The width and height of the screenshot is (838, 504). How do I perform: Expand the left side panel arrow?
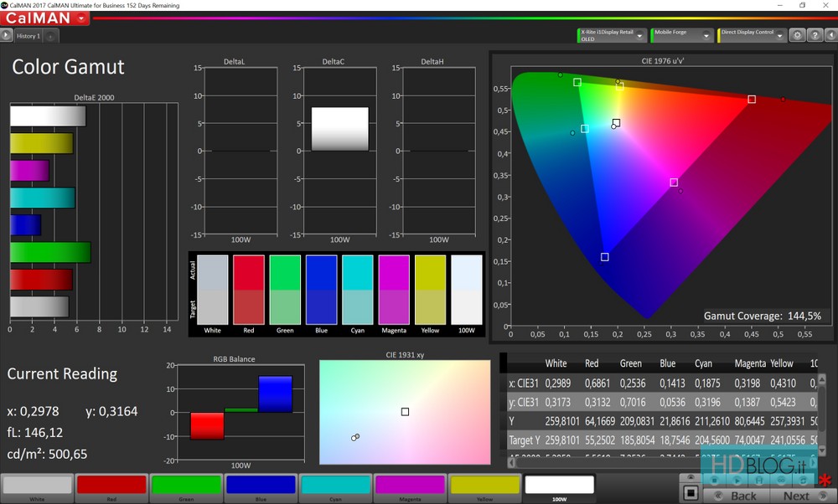tap(6, 36)
